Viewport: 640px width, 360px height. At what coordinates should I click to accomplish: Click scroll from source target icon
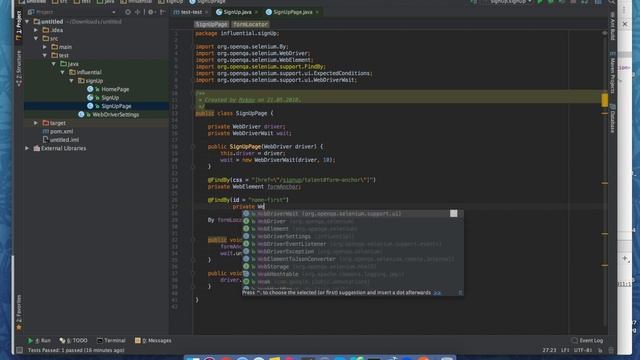(128, 12)
